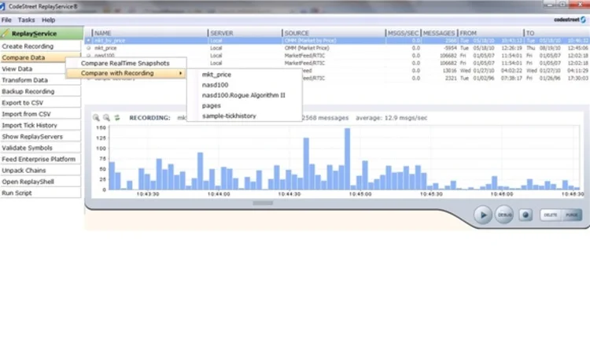Image resolution: width=590 pixels, height=364 pixels.
Task: Click Open ReplayShell
Action: 40,182
